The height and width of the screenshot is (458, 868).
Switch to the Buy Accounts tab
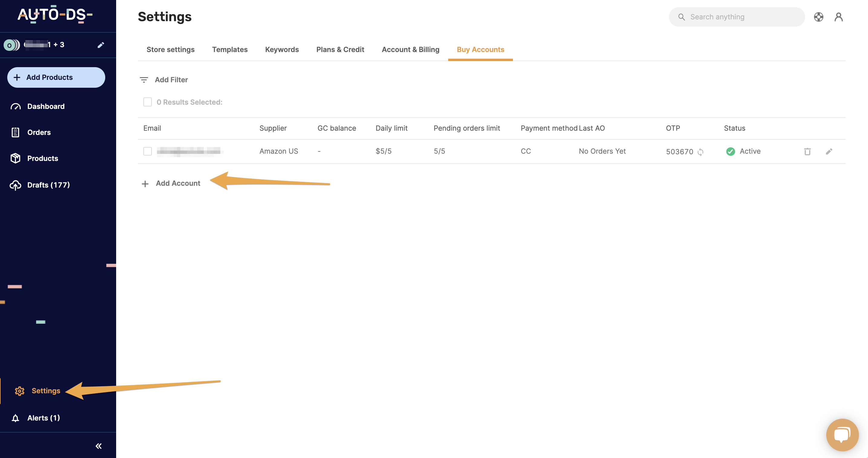coord(481,49)
